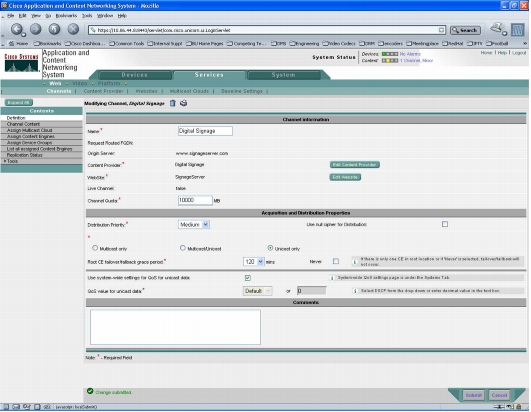
Task: Click the Edit Website button
Action: [x=345, y=177]
